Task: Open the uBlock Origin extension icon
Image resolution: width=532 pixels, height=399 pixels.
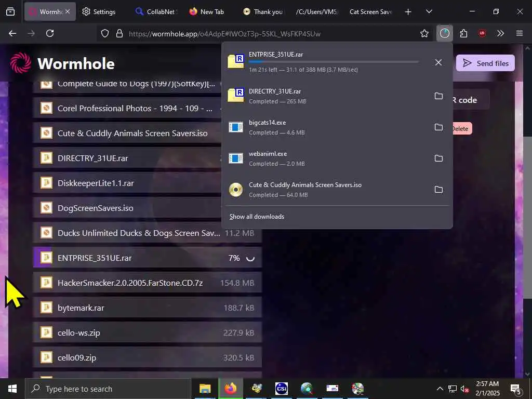Action: [482, 33]
